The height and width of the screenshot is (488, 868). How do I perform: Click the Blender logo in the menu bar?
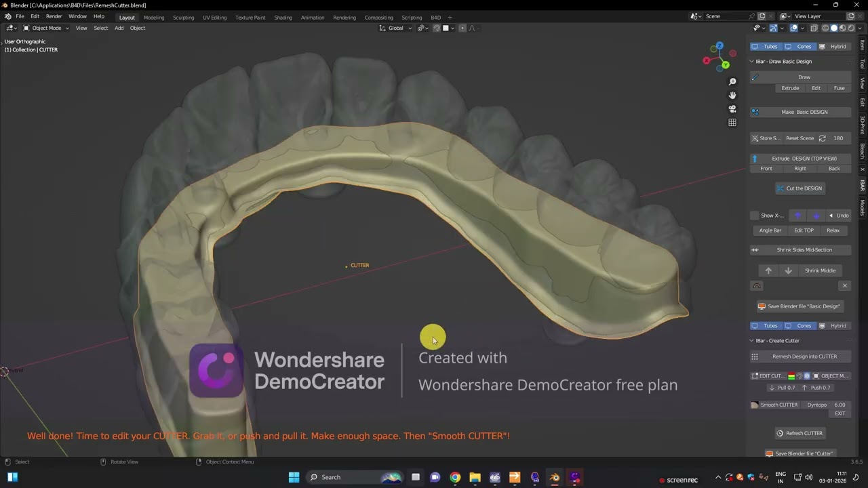click(x=7, y=16)
